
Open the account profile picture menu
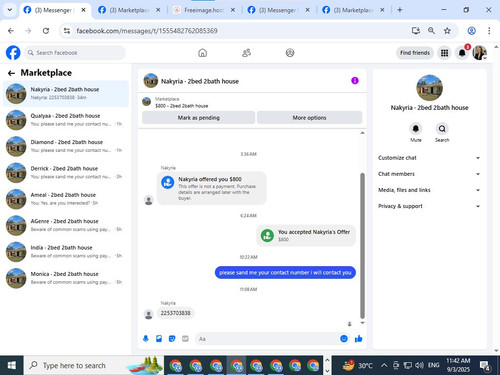pyautogui.click(x=479, y=53)
